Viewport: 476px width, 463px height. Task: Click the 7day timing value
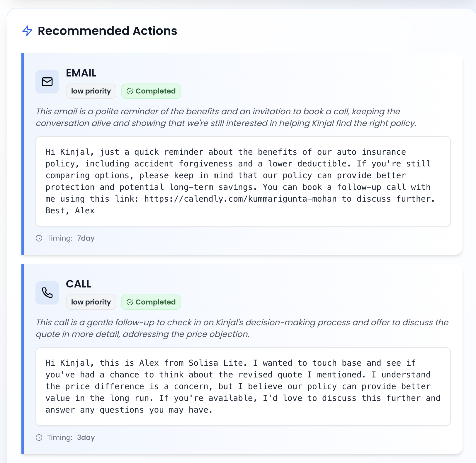(x=86, y=238)
